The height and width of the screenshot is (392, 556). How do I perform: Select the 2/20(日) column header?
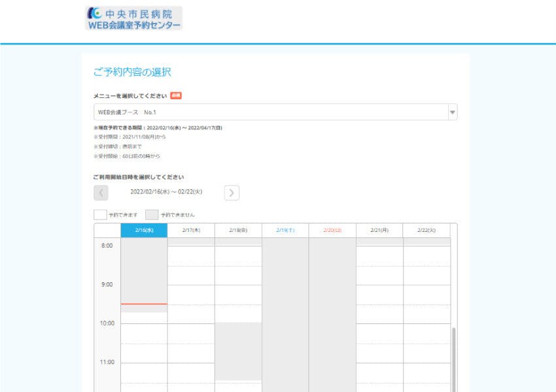tap(332, 231)
